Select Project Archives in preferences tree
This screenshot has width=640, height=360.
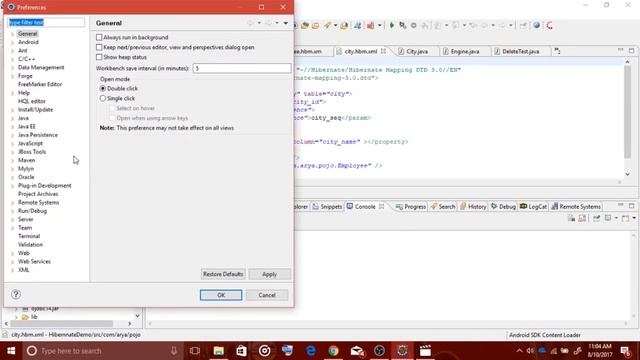(38, 194)
